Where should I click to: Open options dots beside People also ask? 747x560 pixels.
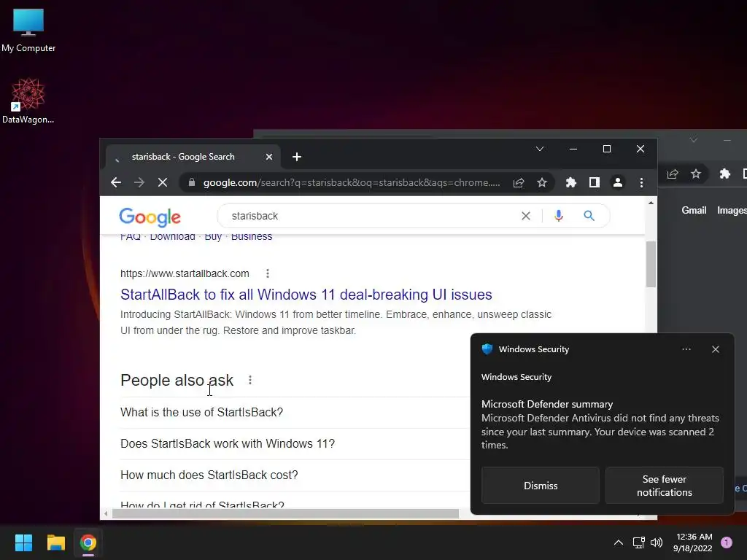250,380
